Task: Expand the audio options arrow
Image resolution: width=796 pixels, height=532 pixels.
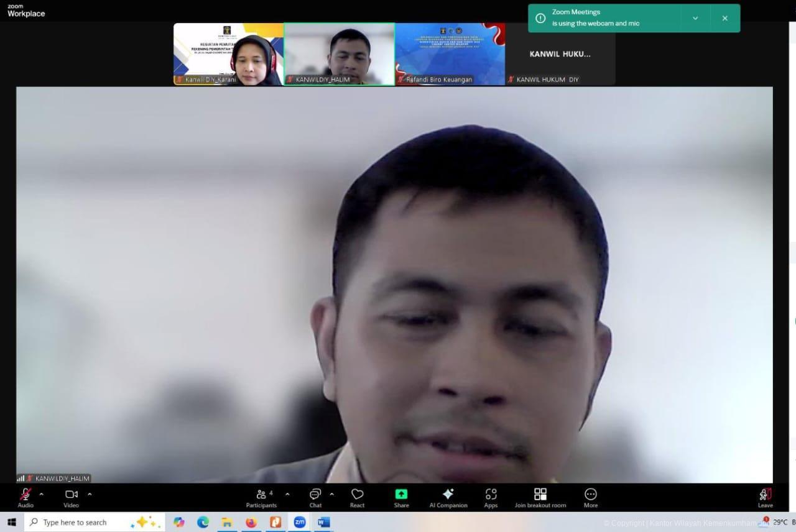Action: click(42, 494)
